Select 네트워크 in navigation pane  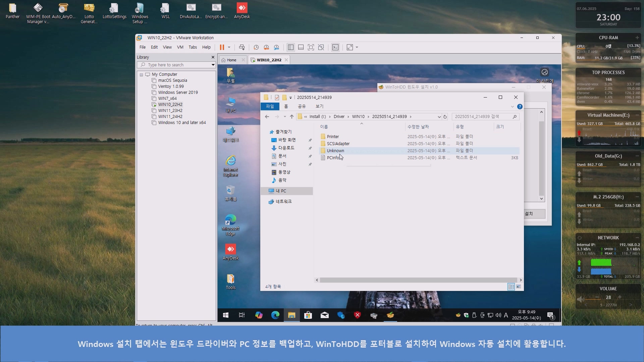[283, 201]
